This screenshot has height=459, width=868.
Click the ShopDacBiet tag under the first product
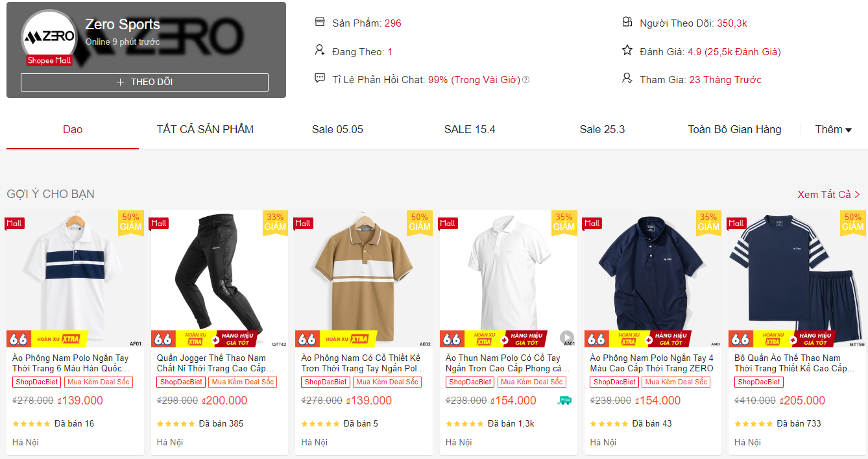36,382
